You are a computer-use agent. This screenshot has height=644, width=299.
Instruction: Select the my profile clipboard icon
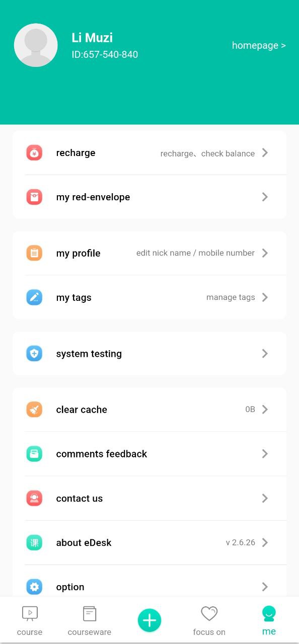34,253
